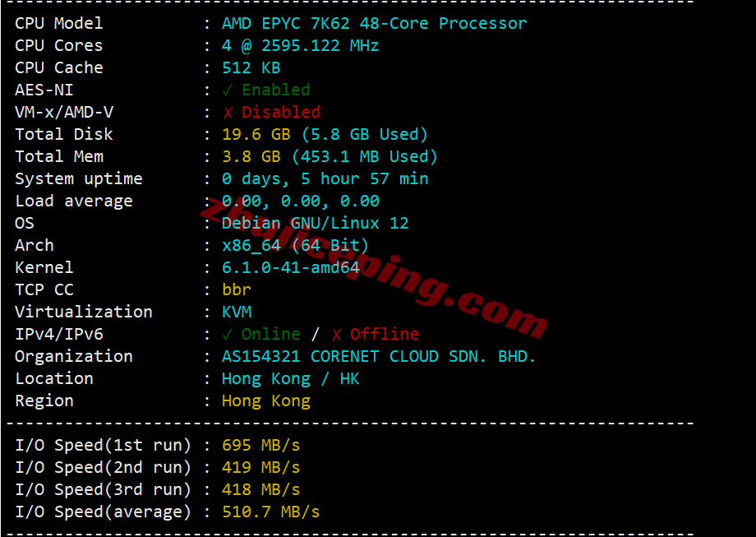Click the 510.7 MB/s average speed
Screen dimensions: 756x537
[x=271, y=512]
